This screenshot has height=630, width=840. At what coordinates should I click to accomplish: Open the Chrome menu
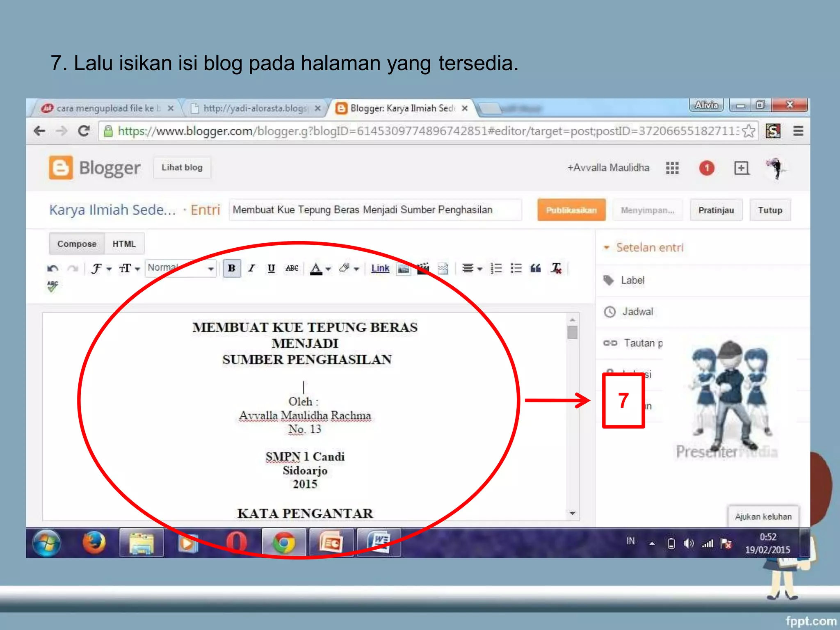[798, 131]
